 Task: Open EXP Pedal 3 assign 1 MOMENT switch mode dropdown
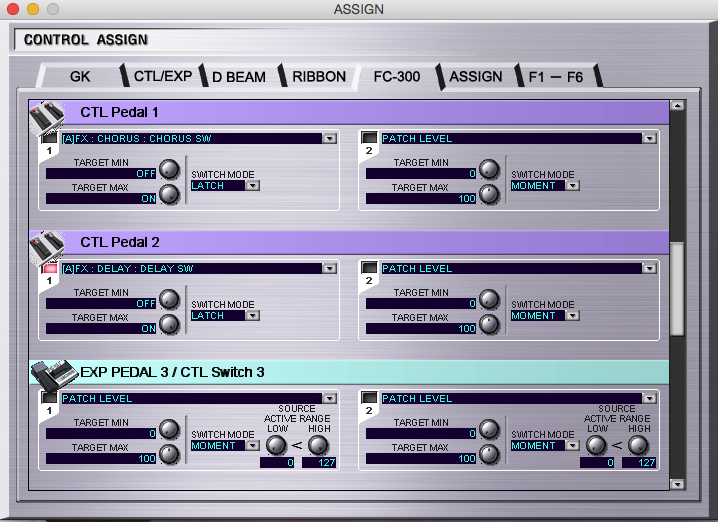click(253, 446)
